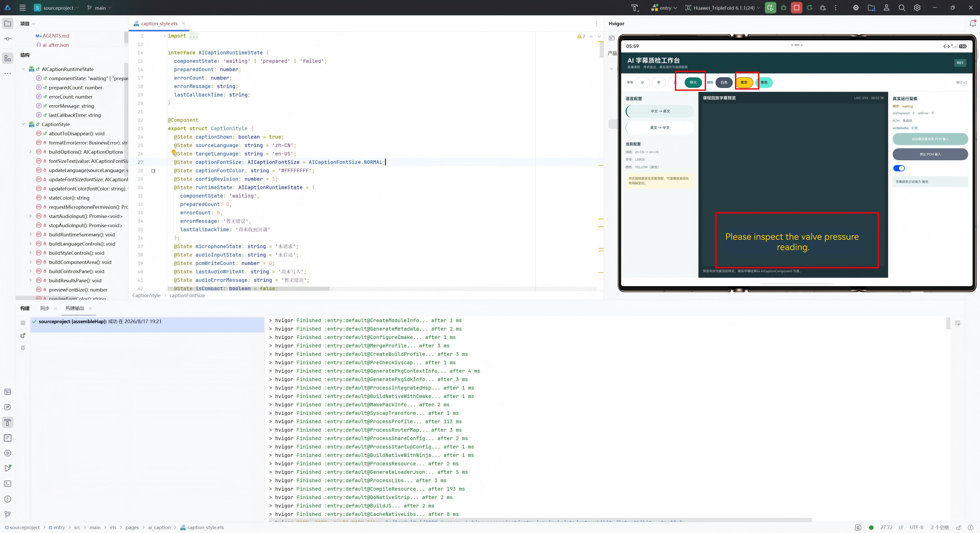
Task: Collapse AICaptionRuntimeState node in structure
Action: (x=23, y=69)
